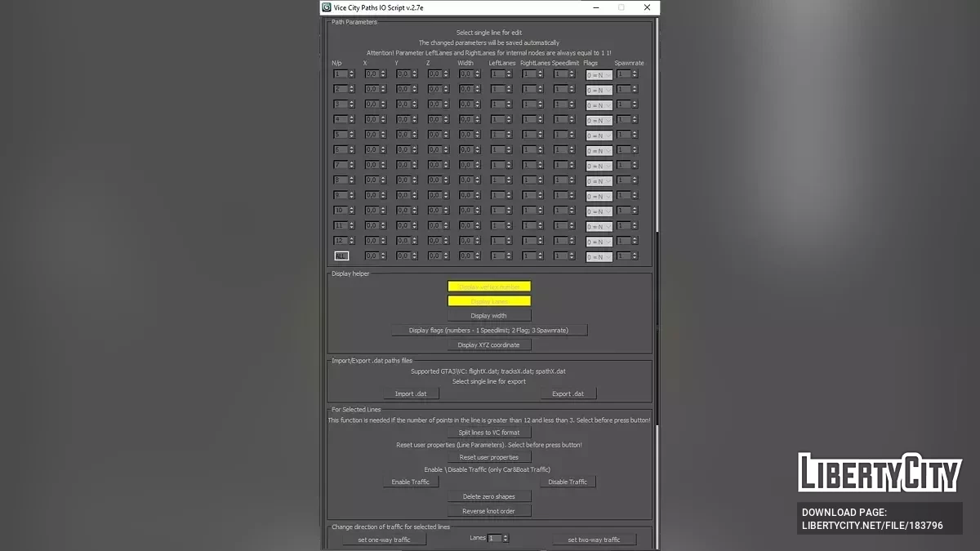Click the Import .dat button
The width and height of the screenshot is (980, 551).
point(411,393)
